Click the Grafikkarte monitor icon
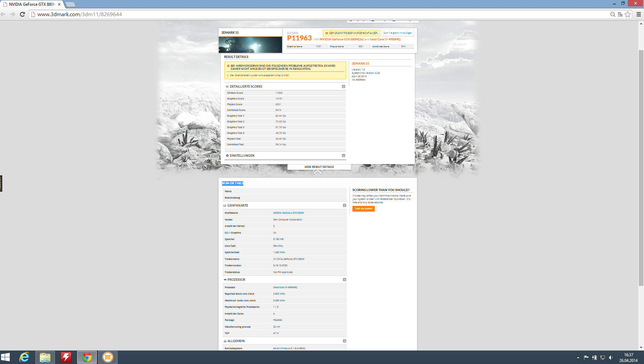Screen dimensions: 644x364 tap(225, 206)
